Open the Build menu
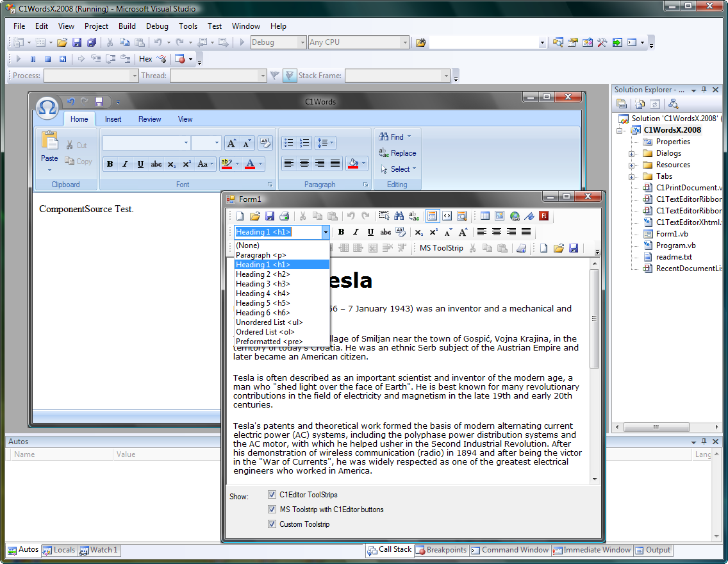 (x=127, y=26)
